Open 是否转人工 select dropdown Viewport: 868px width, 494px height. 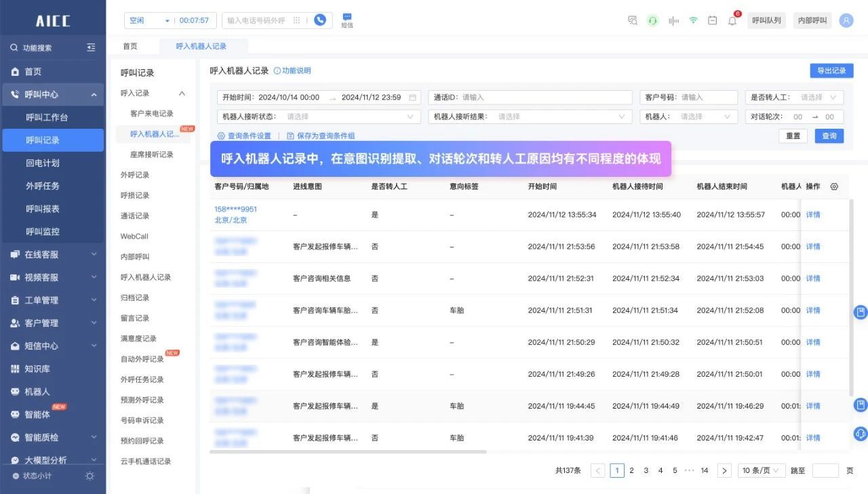click(794, 97)
